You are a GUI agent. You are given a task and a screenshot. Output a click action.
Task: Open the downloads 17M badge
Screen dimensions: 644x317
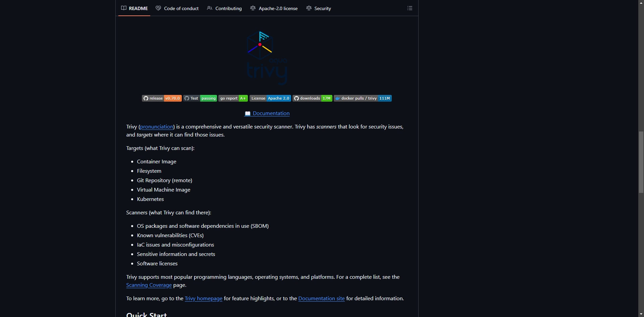tap(312, 98)
